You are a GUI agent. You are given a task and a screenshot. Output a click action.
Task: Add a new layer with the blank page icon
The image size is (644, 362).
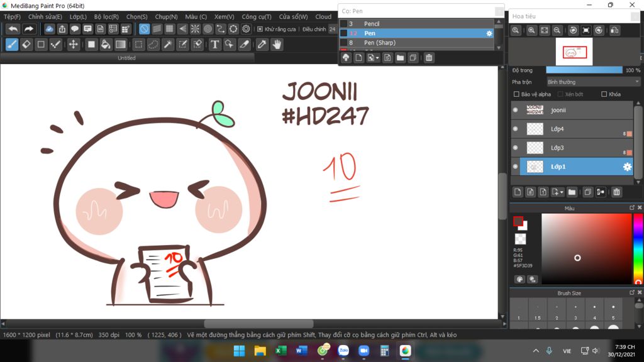click(518, 192)
